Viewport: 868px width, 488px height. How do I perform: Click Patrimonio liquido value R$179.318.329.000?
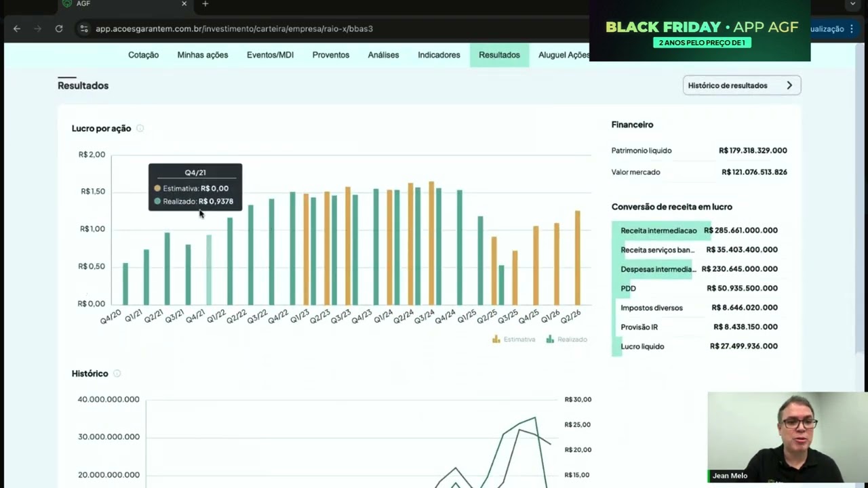[753, 150]
